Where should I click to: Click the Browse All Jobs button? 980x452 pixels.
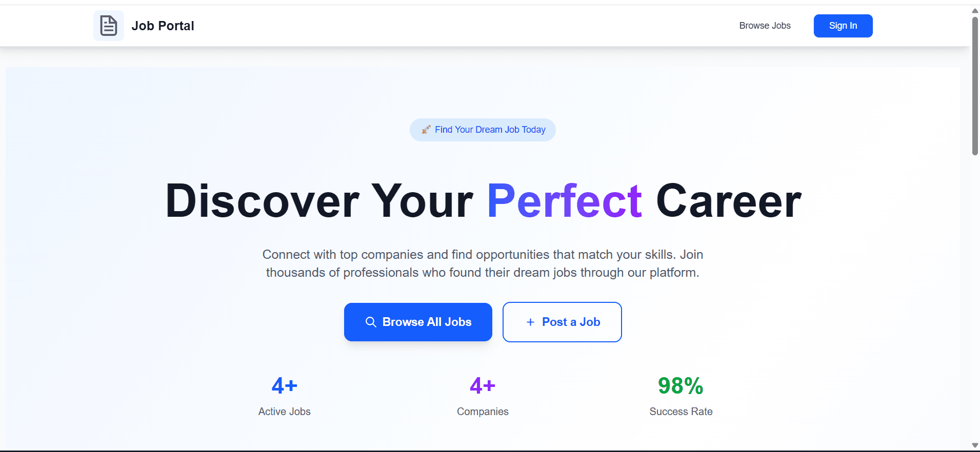click(x=417, y=322)
